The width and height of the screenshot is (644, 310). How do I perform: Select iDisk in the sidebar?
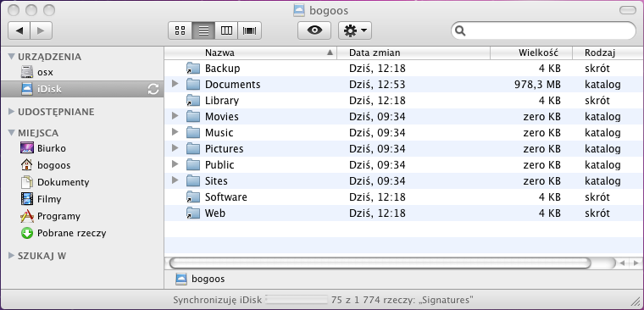[x=81, y=89]
